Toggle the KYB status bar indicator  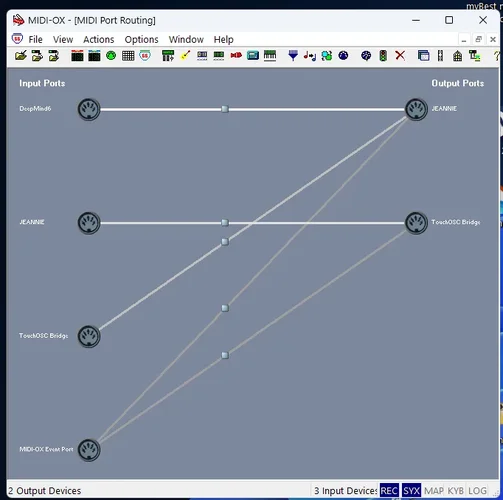click(x=456, y=491)
